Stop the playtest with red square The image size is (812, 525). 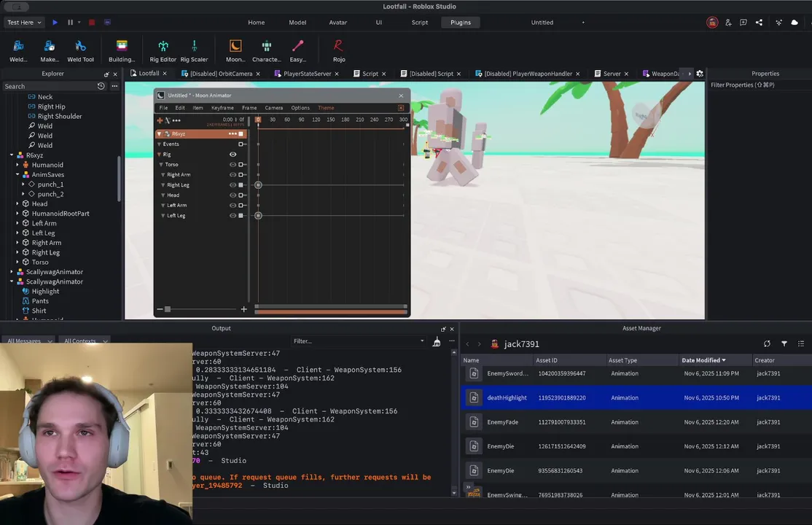tap(92, 23)
